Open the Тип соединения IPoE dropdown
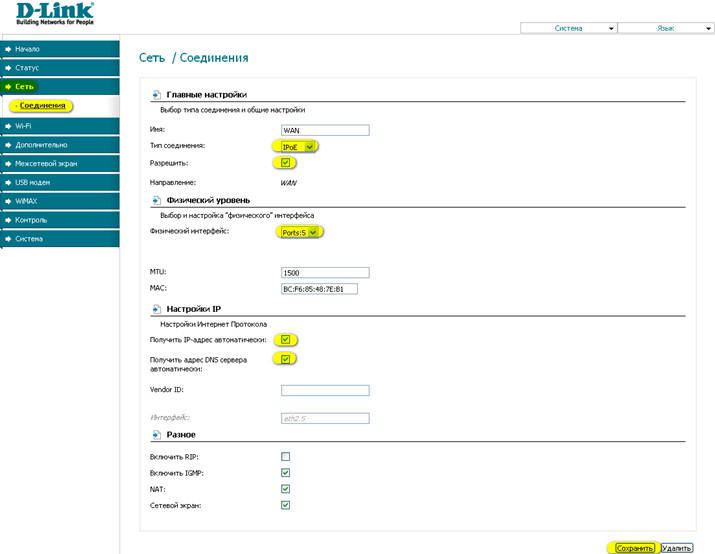This screenshot has height=554, width=715. click(x=300, y=146)
